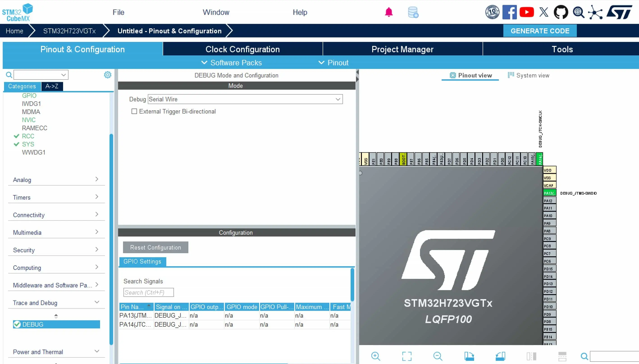Select NVIC in the category list
639x364 pixels.
click(29, 120)
